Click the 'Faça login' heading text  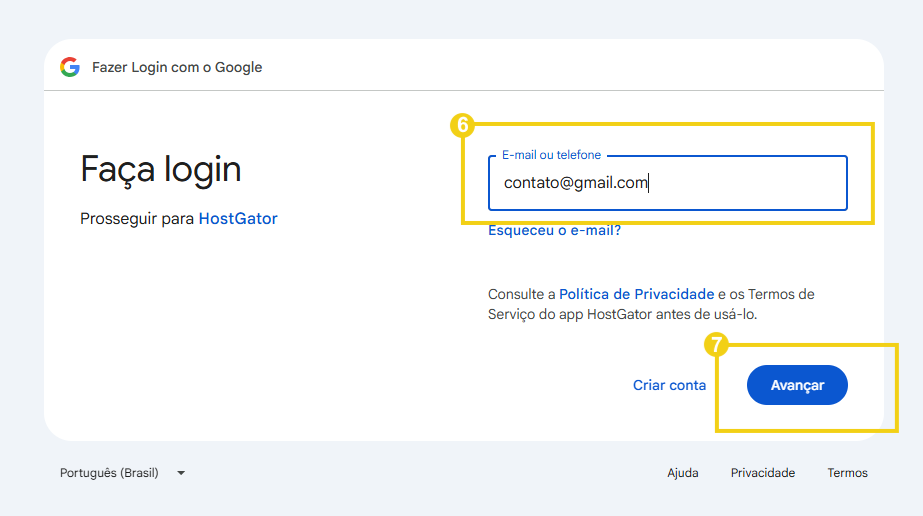[x=161, y=170]
